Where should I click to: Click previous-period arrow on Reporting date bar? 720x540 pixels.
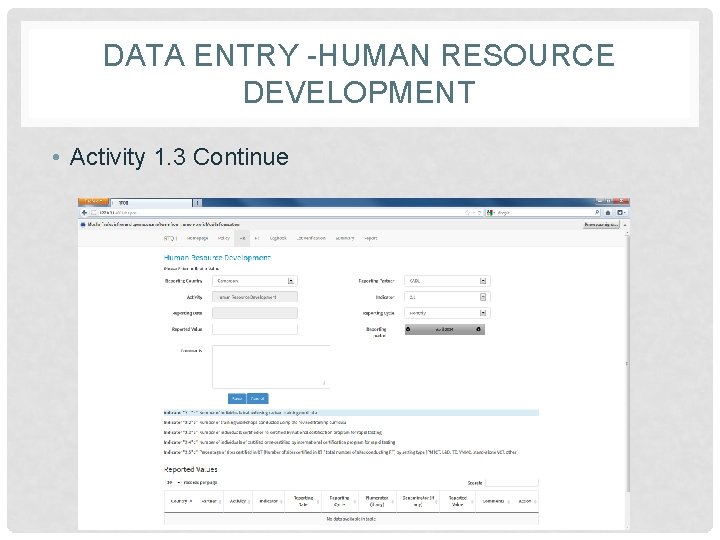pyautogui.click(x=408, y=329)
